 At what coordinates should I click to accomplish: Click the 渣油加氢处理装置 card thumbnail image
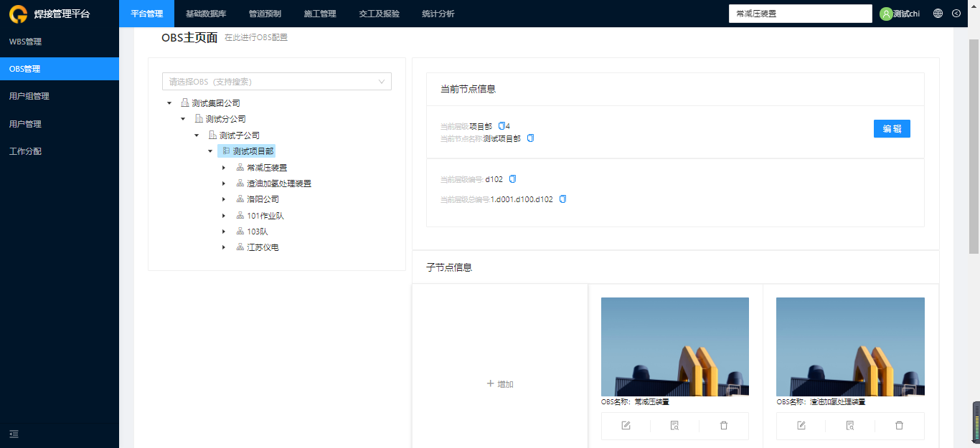coord(850,347)
